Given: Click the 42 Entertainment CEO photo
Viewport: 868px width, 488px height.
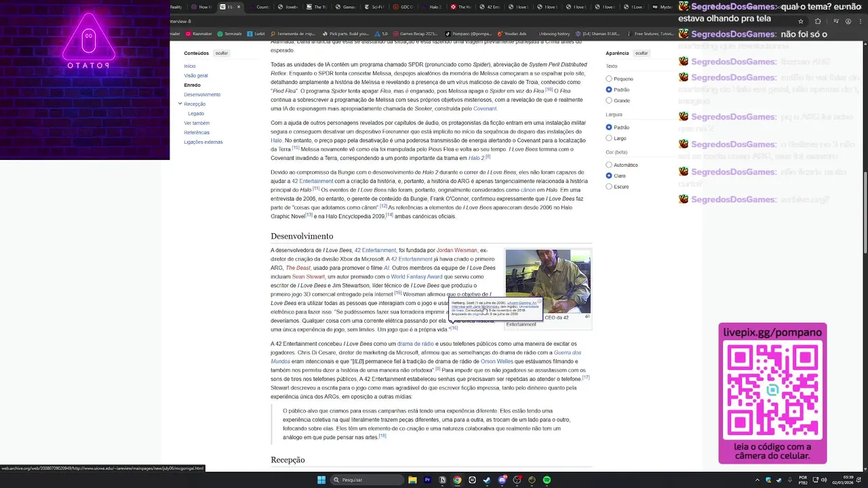Looking at the screenshot, I should point(548,281).
